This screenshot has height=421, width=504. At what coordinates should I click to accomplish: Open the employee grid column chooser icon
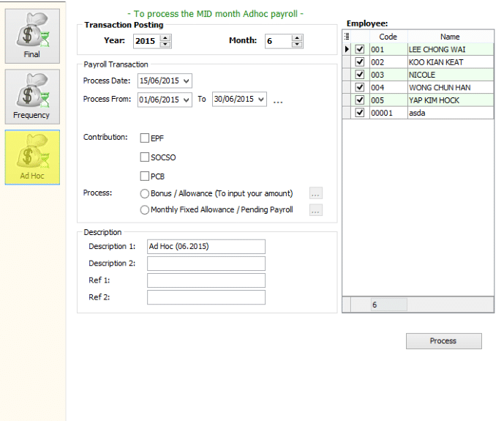pos(347,37)
